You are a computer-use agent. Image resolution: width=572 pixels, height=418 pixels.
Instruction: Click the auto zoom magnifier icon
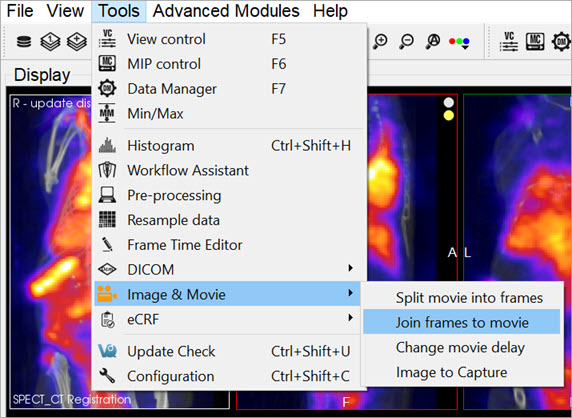point(433,41)
